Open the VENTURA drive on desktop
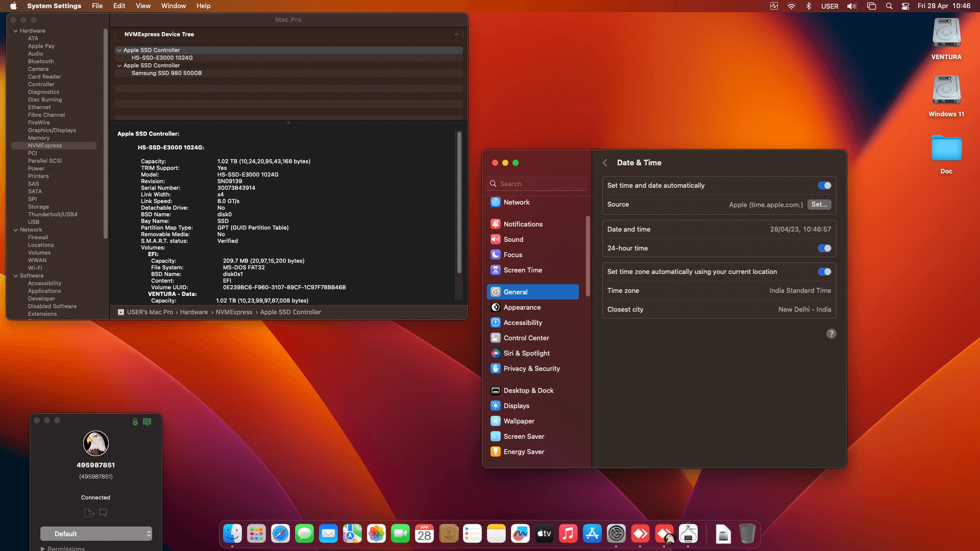 (x=946, y=39)
